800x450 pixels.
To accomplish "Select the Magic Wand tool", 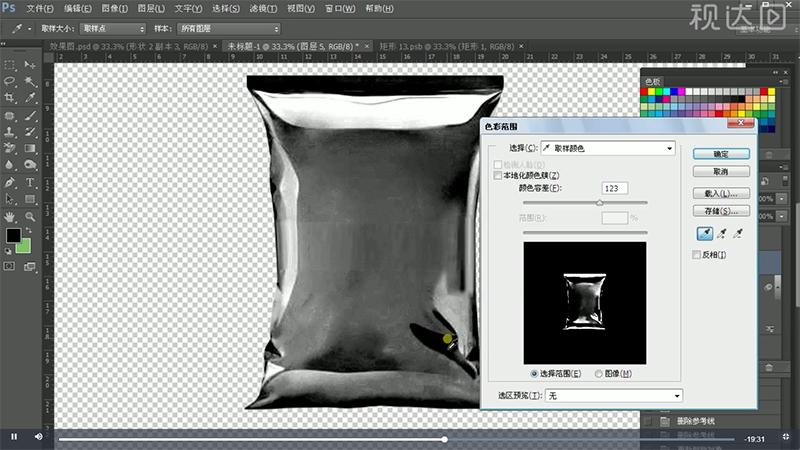I will [x=30, y=81].
